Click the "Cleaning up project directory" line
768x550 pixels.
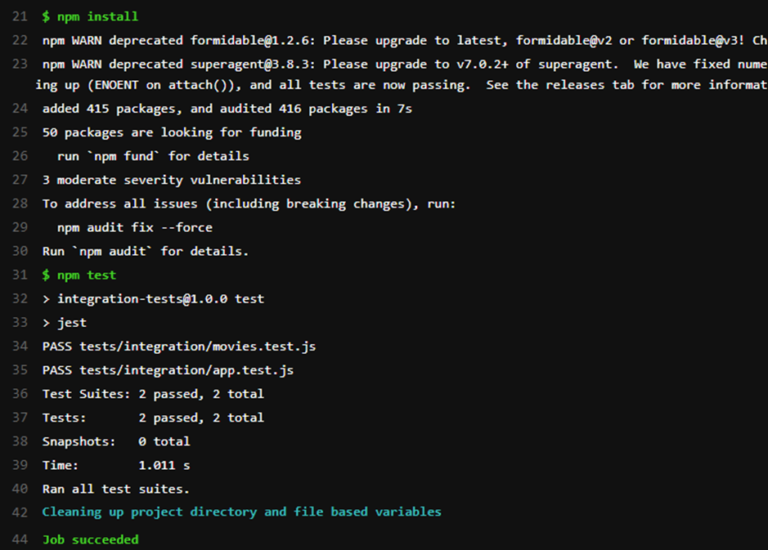point(241,512)
